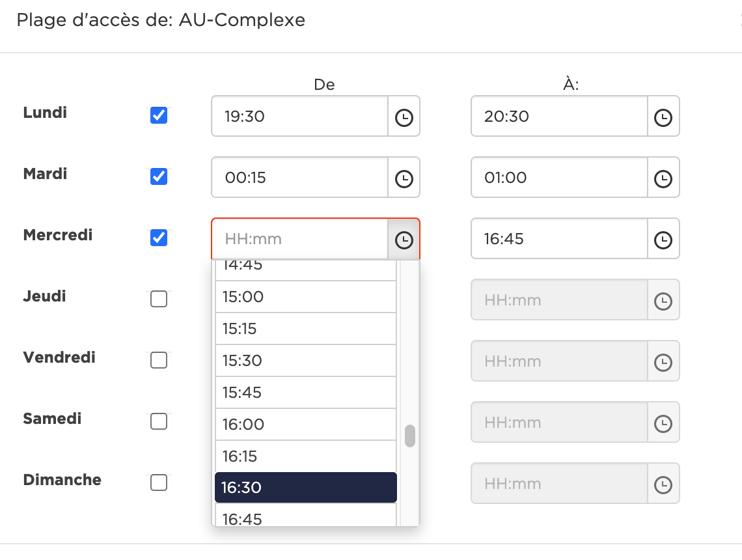Open clock picker for Lundi end time
742x560 pixels.
coord(663,117)
